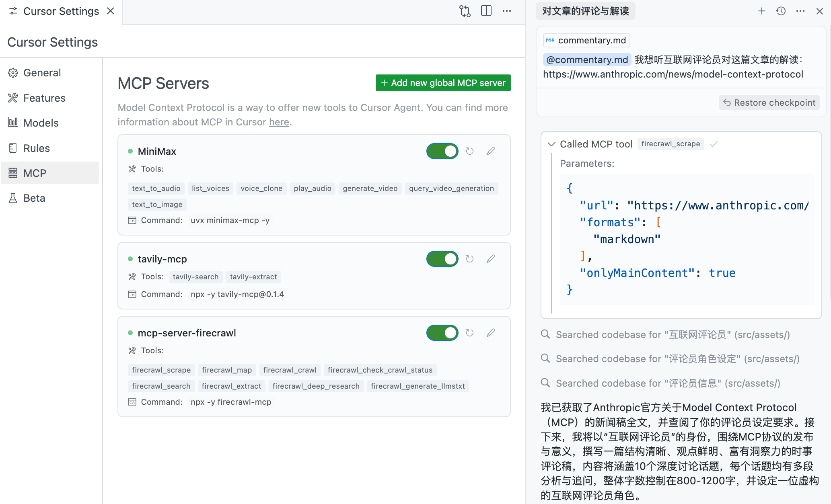
Task: Open the Rules settings section
Action: click(36, 148)
